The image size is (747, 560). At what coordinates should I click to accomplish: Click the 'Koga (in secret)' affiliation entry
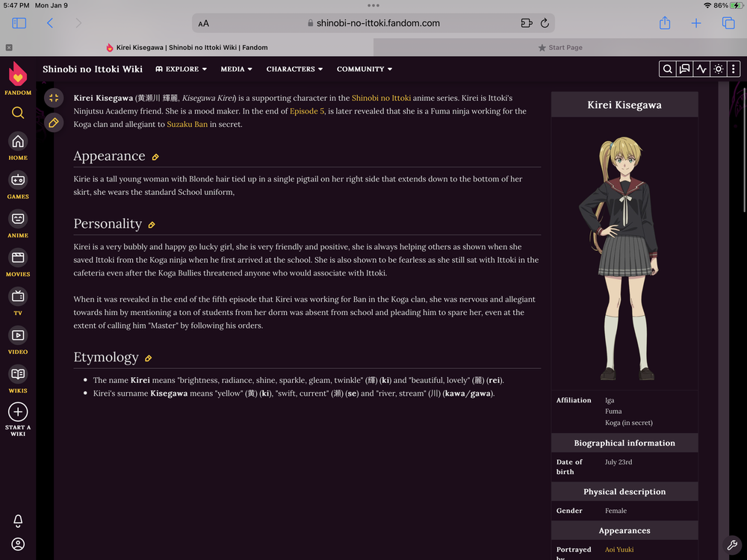tap(629, 423)
